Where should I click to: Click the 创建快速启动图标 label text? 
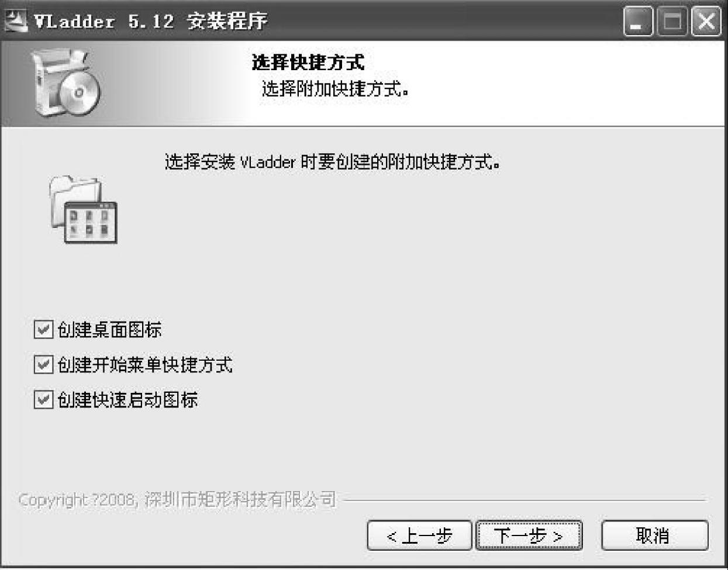point(127,400)
